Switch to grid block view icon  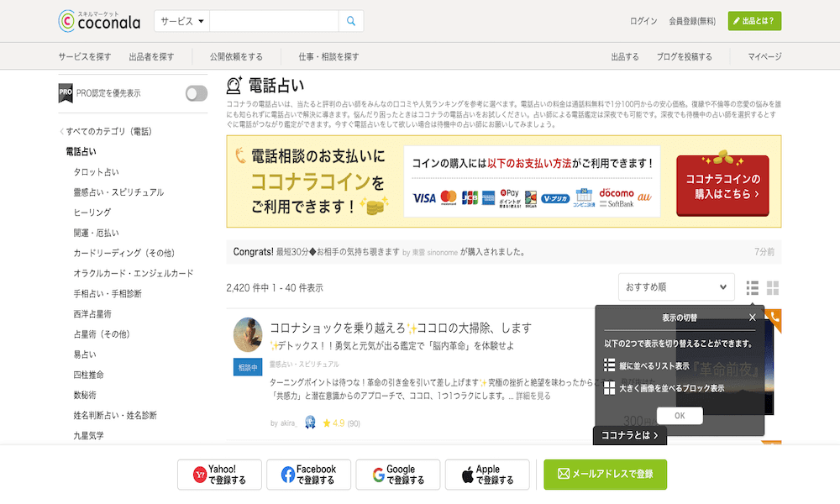773,287
